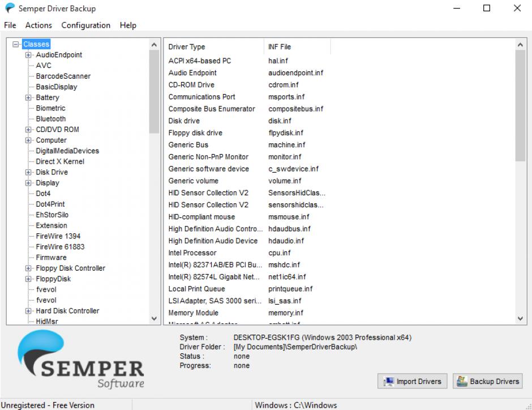
Task: Select EhStorSilo in the class tree
Action: tap(52, 215)
